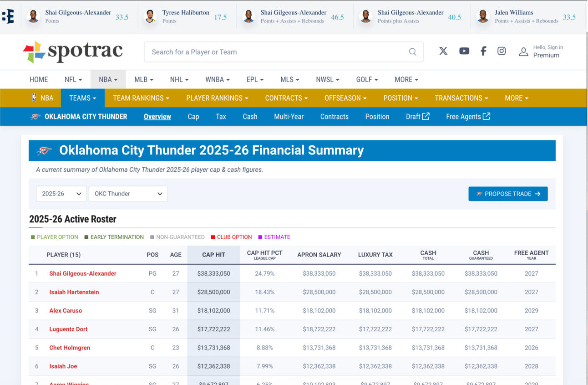
Task: Expand the NWSL menu
Action: [328, 79]
